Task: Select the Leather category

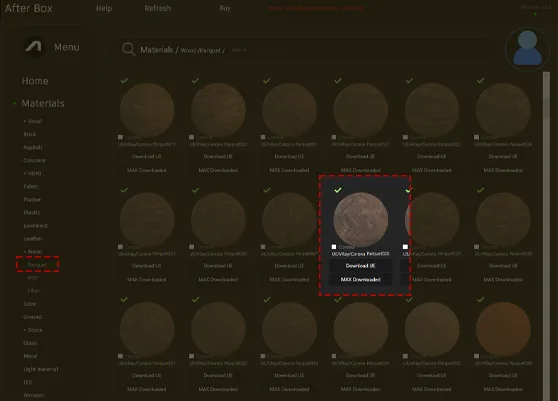Action: [33, 238]
